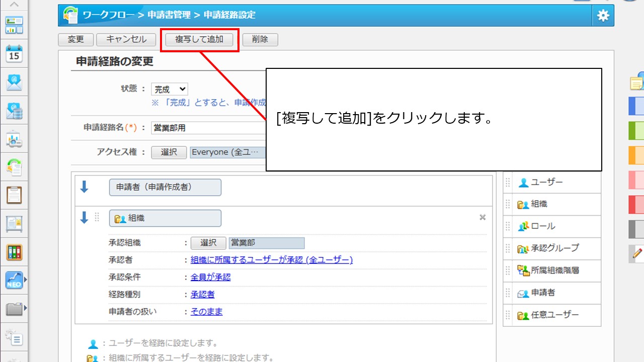Select the gray color swatch

[636, 229]
